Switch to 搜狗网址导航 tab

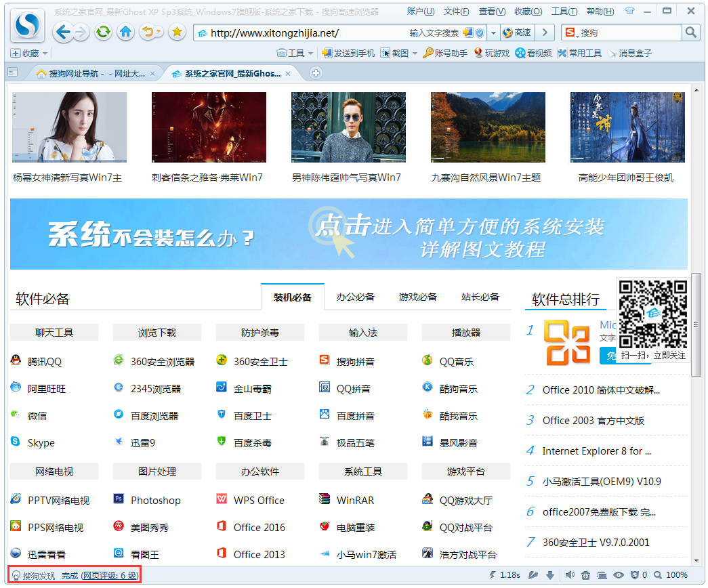[x=96, y=73]
